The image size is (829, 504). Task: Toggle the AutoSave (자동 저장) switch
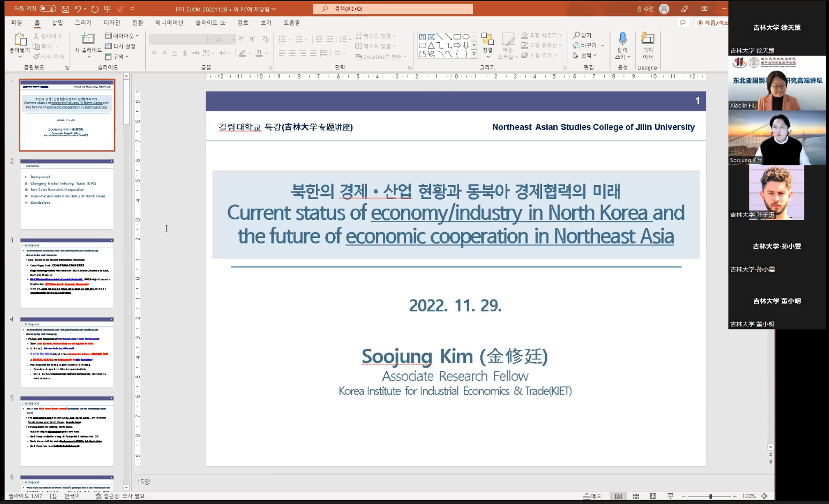tap(48, 9)
